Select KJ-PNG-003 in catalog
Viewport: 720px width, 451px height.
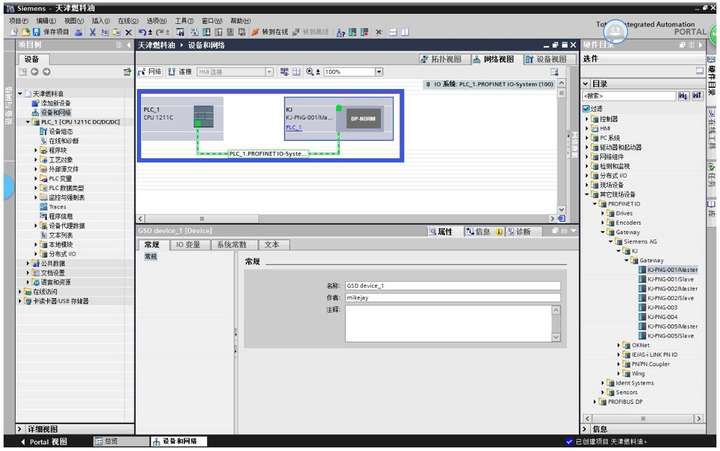pos(662,307)
